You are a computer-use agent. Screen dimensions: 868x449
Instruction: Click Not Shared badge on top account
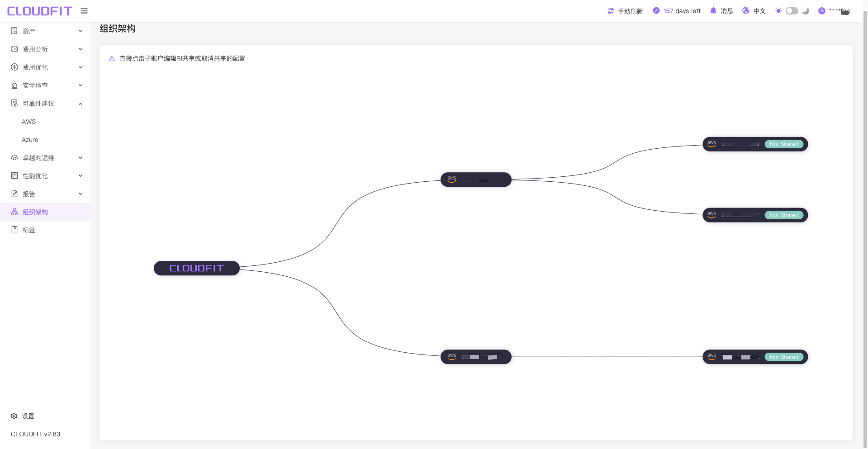pyautogui.click(x=784, y=144)
